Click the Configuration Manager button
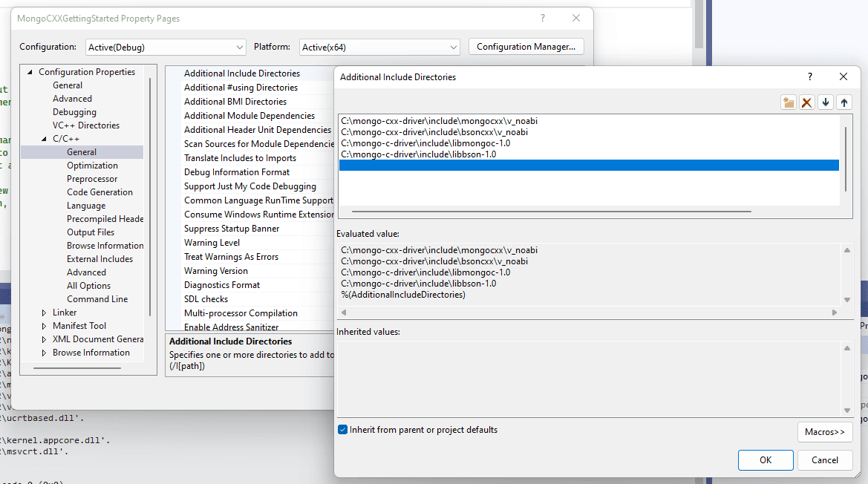This screenshot has height=484, width=868. pyautogui.click(x=526, y=47)
